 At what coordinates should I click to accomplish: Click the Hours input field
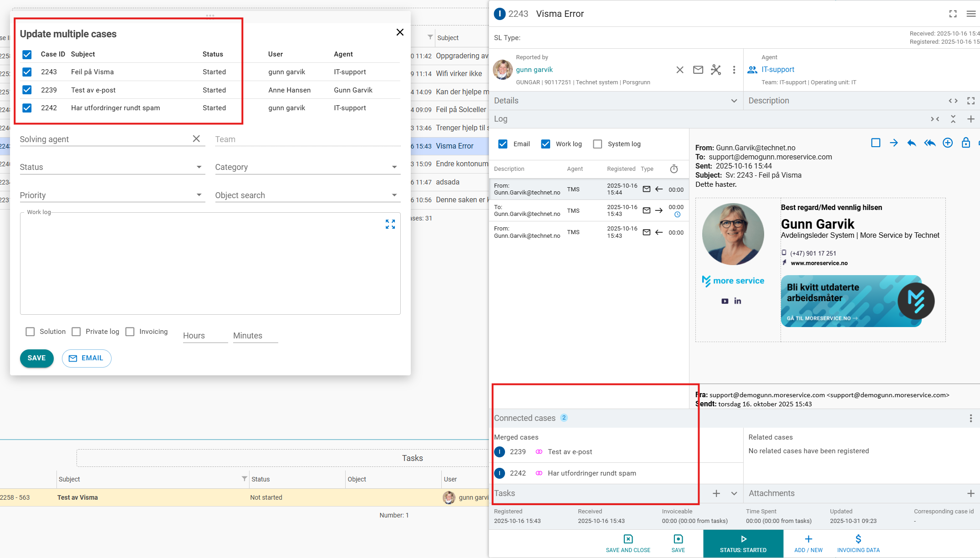pyautogui.click(x=204, y=336)
